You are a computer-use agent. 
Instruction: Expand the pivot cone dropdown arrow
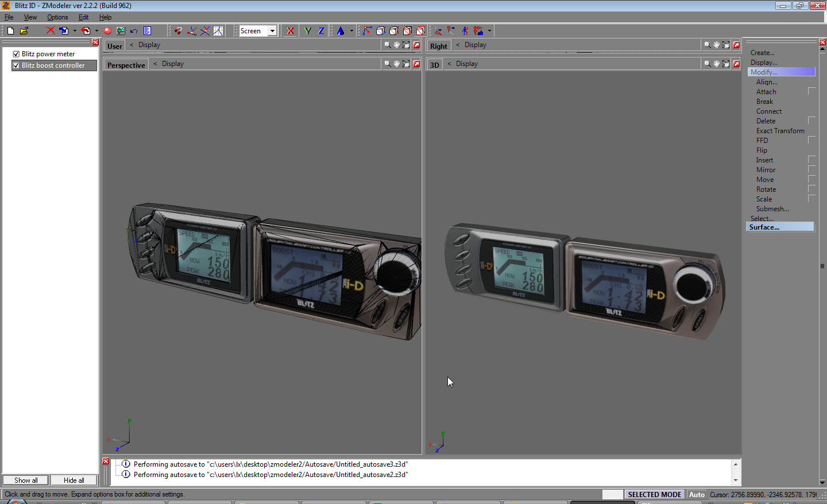pyautogui.click(x=351, y=30)
